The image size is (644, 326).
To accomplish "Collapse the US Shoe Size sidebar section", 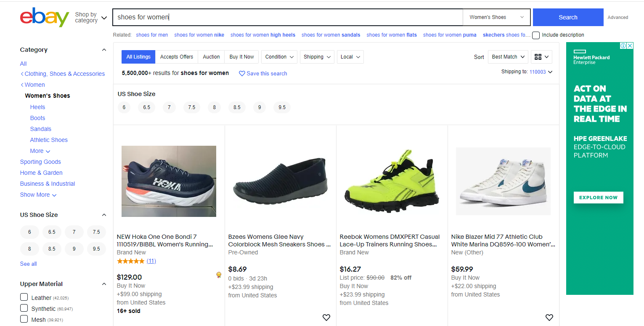I will coord(104,215).
